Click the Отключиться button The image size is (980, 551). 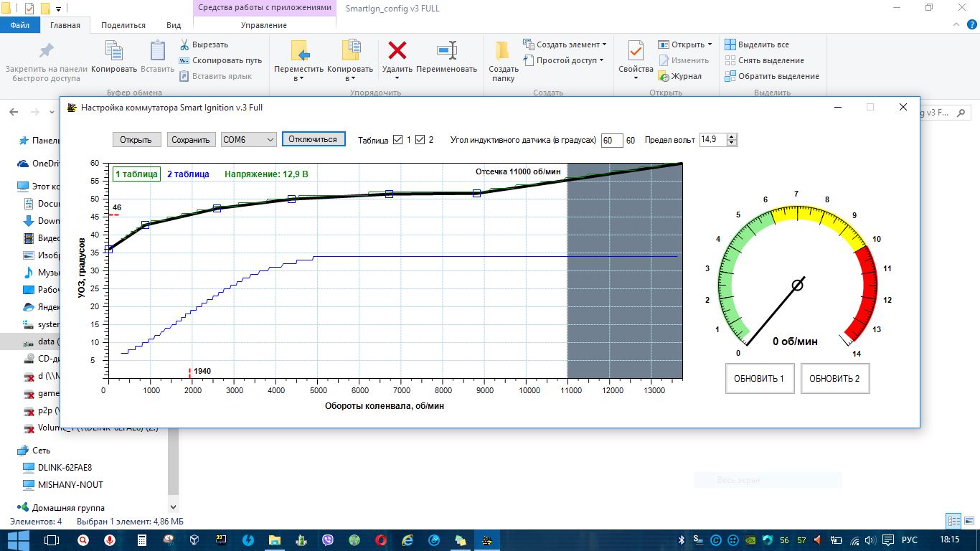click(x=313, y=139)
